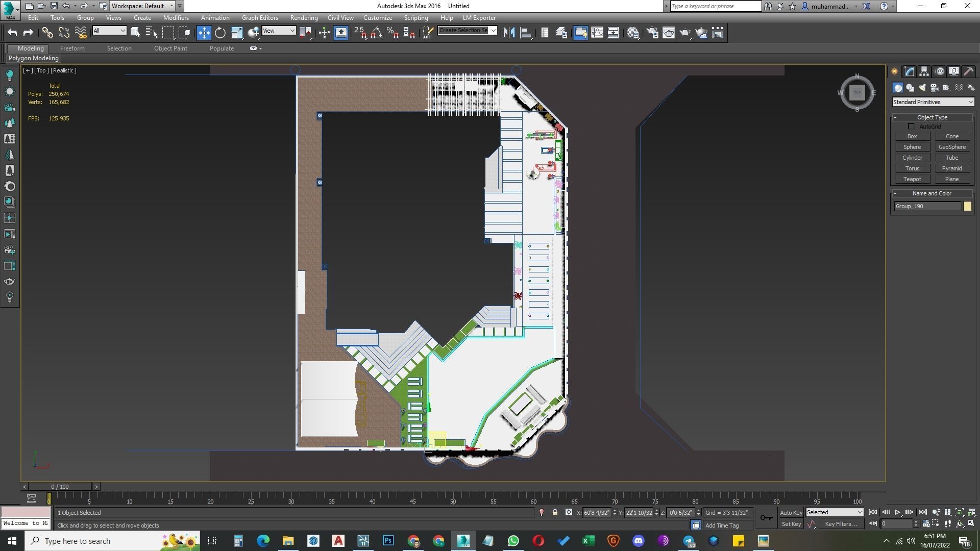The width and height of the screenshot is (980, 551).
Task: Collapse the Object Type rollout
Action: tap(932, 117)
